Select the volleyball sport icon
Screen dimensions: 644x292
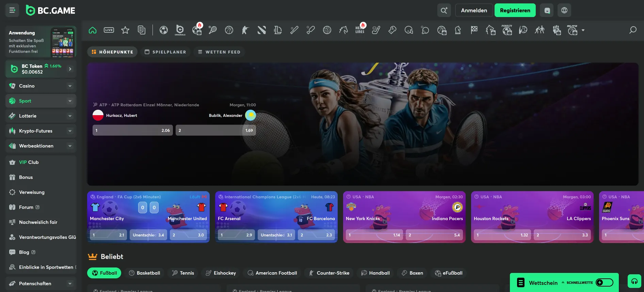327,30
